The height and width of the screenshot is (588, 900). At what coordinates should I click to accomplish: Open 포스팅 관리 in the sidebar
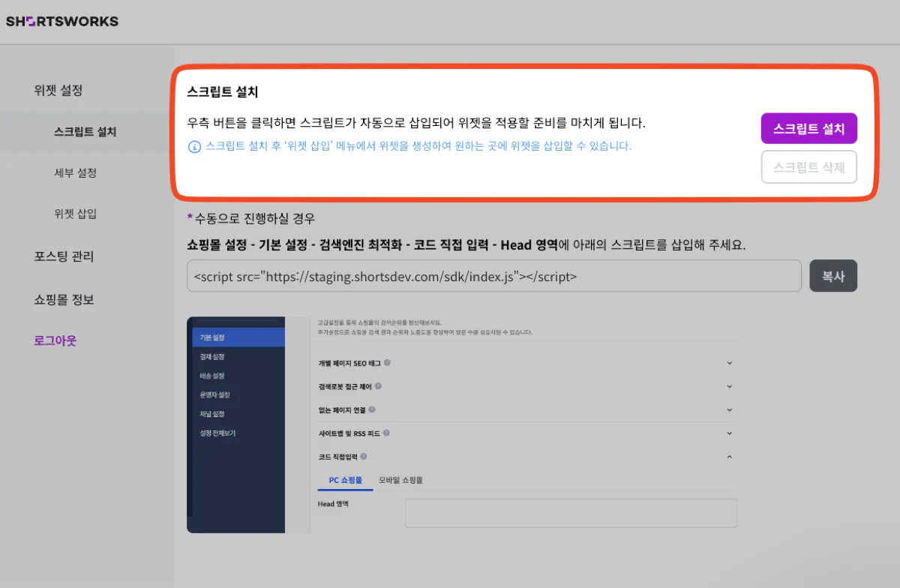click(x=64, y=256)
